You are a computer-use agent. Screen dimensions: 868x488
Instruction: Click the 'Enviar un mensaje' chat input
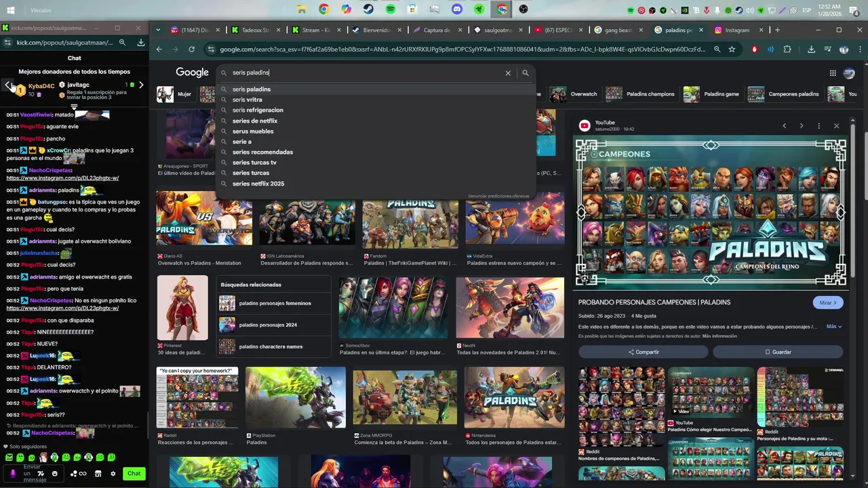pyautogui.click(x=33, y=474)
